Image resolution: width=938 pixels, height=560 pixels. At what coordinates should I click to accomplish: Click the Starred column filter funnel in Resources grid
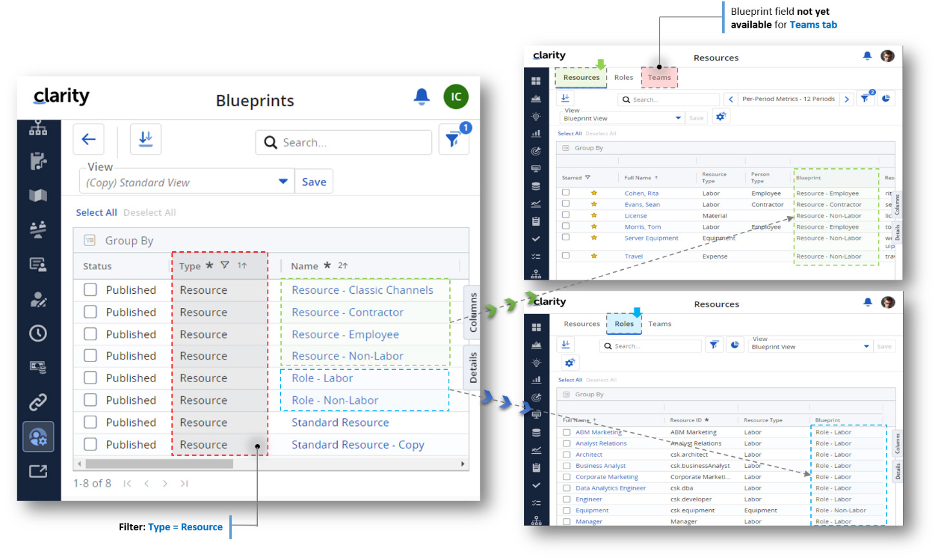point(587,178)
